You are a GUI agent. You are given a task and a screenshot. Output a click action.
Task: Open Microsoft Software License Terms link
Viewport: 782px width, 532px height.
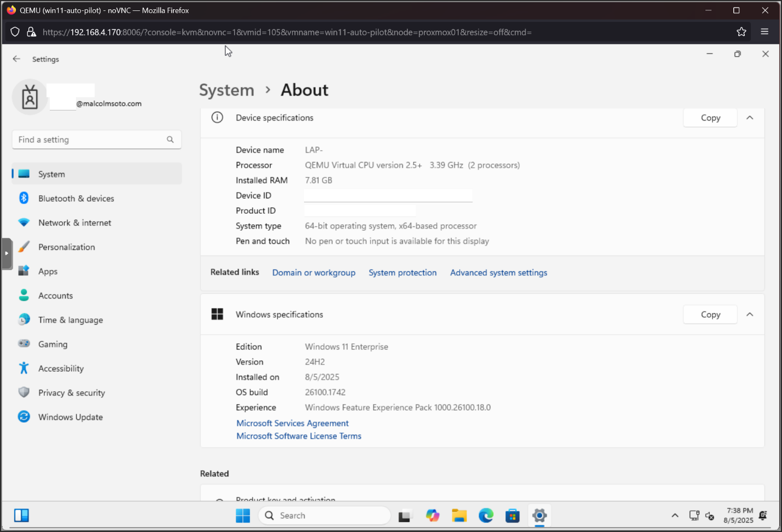[x=299, y=436]
